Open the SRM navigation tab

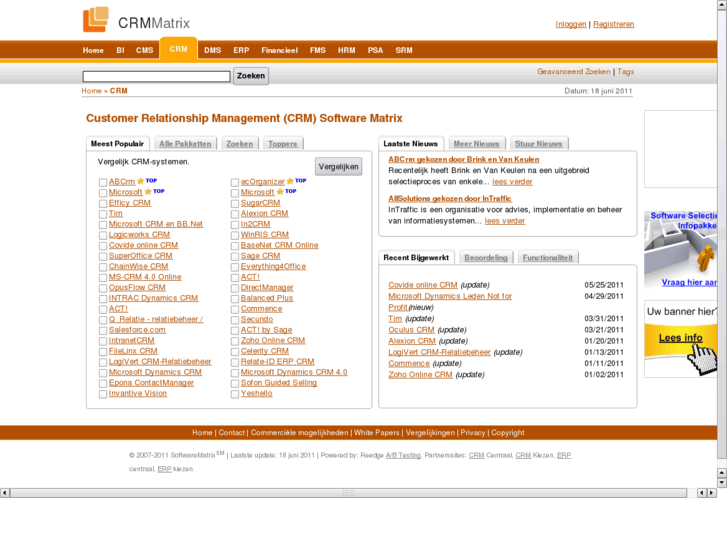pyautogui.click(x=404, y=50)
